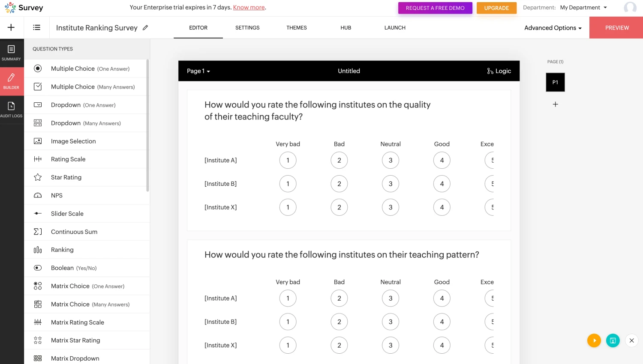This screenshot has height=364, width=643.
Task: Choose rating 1 for Institute B teaching pattern
Action: 288,322
